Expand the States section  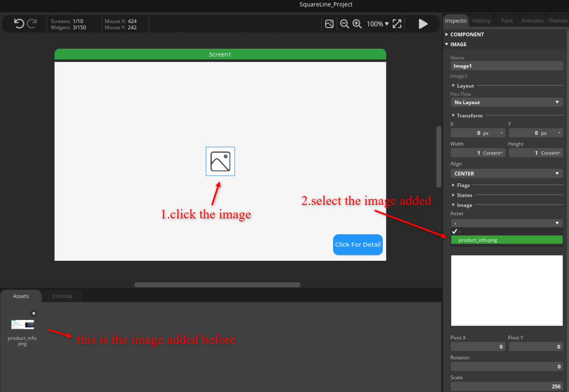click(462, 195)
